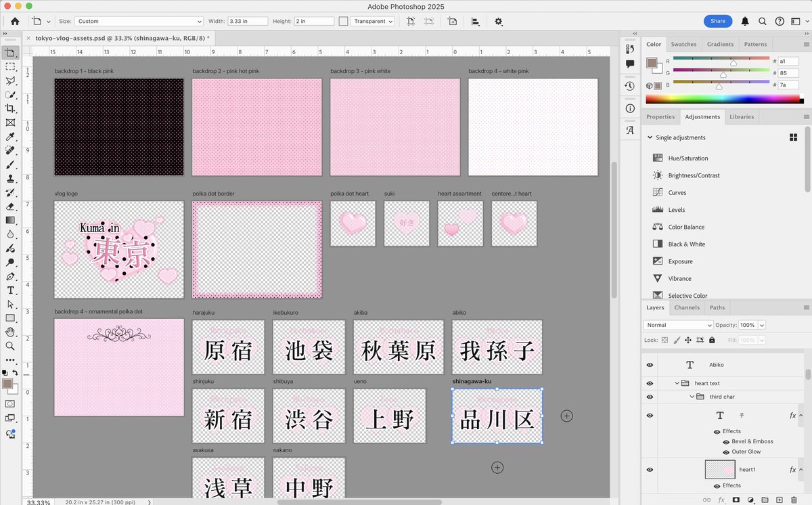Click the Share button
The width and height of the screenshot is (812, 505).
click(x=718, y=21)
